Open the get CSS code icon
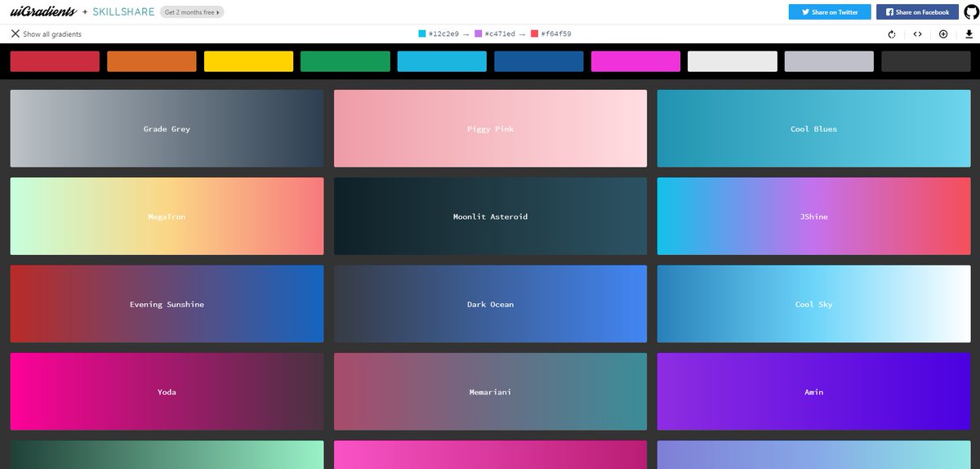Image resolution: width=980 pixels, height=469 pixels. [918, 34]
